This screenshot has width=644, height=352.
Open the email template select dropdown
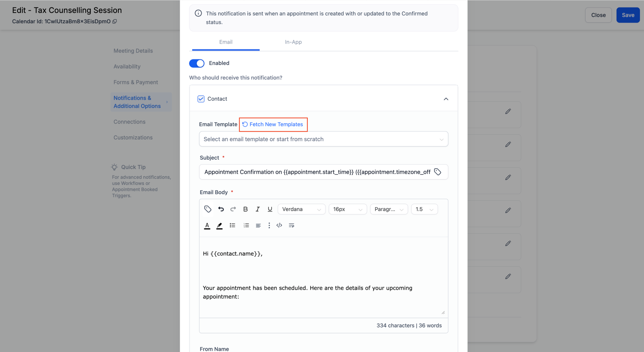323,139
